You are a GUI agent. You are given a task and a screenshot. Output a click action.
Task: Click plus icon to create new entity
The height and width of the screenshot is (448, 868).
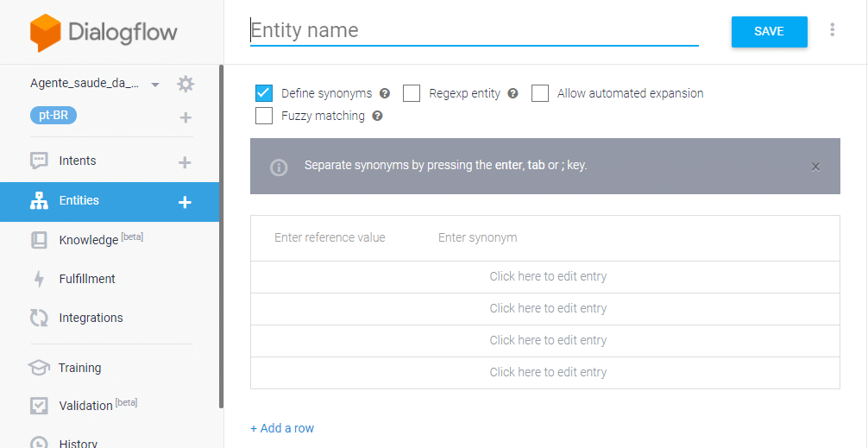click(x=184, y=202)
